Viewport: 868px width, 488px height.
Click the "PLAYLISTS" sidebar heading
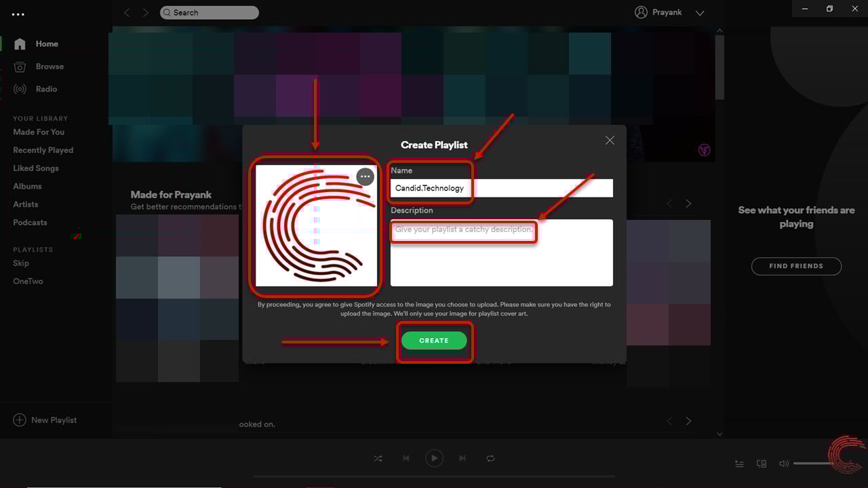(x=33, y=250)
